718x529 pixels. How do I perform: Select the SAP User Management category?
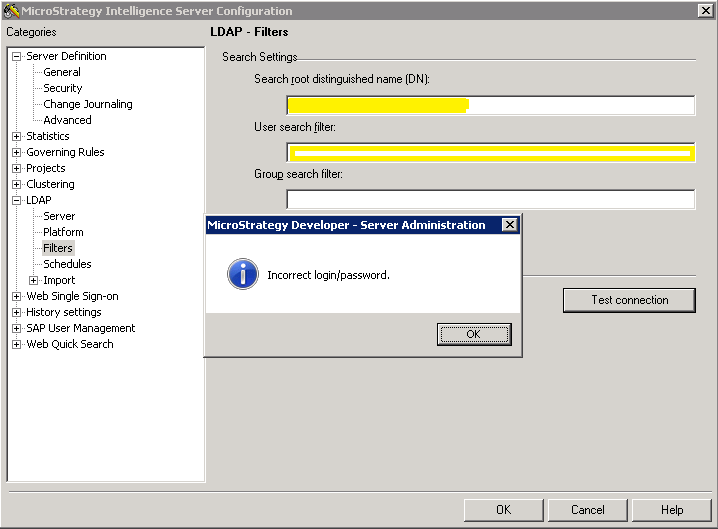(80, 328)
